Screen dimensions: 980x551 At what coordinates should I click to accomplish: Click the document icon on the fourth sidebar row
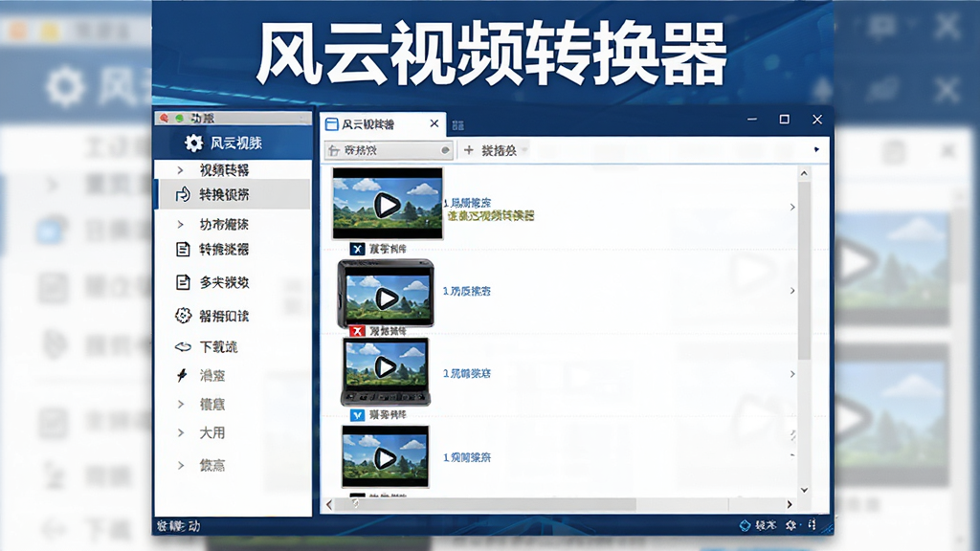tap(183, 250)
